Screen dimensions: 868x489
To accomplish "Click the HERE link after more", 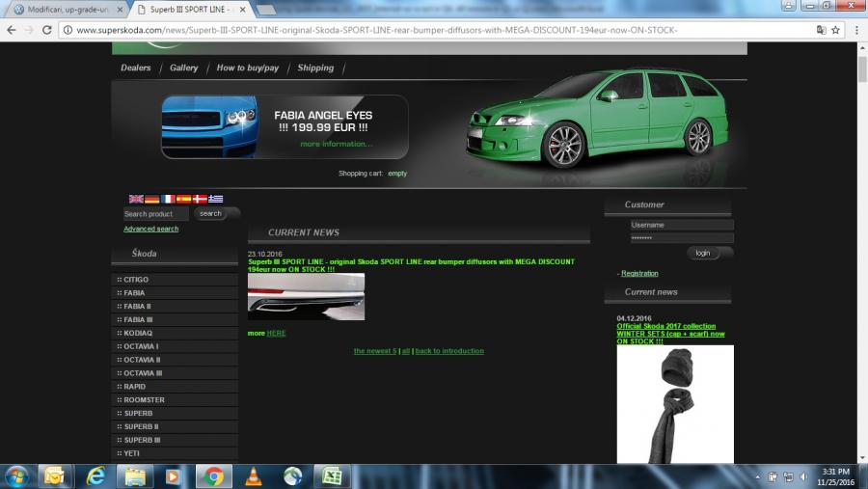I will (x=276, y=333).
